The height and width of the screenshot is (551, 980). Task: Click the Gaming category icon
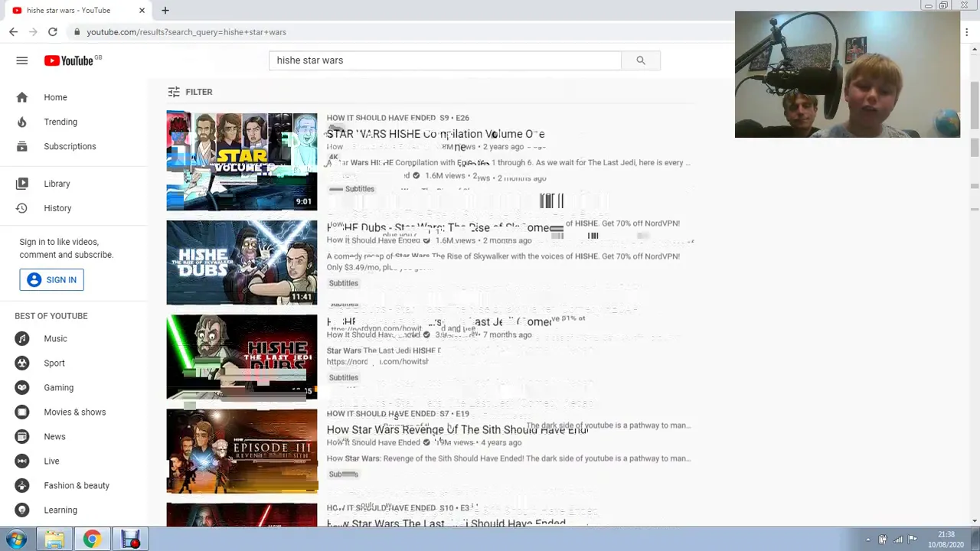point(21,387)
